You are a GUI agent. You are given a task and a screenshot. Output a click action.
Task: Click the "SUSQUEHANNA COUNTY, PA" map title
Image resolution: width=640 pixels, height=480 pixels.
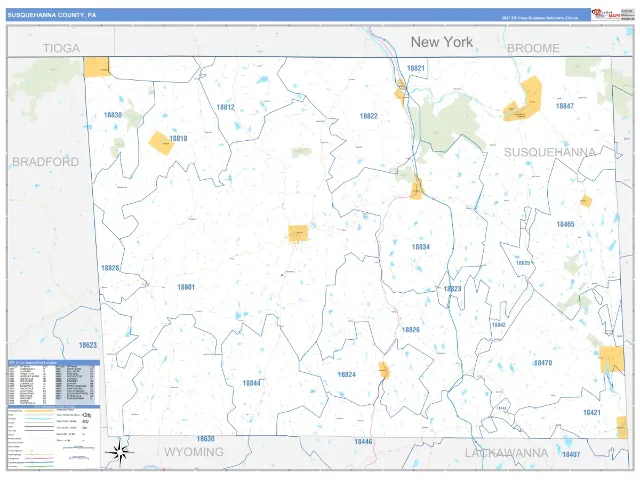(52, 15)
